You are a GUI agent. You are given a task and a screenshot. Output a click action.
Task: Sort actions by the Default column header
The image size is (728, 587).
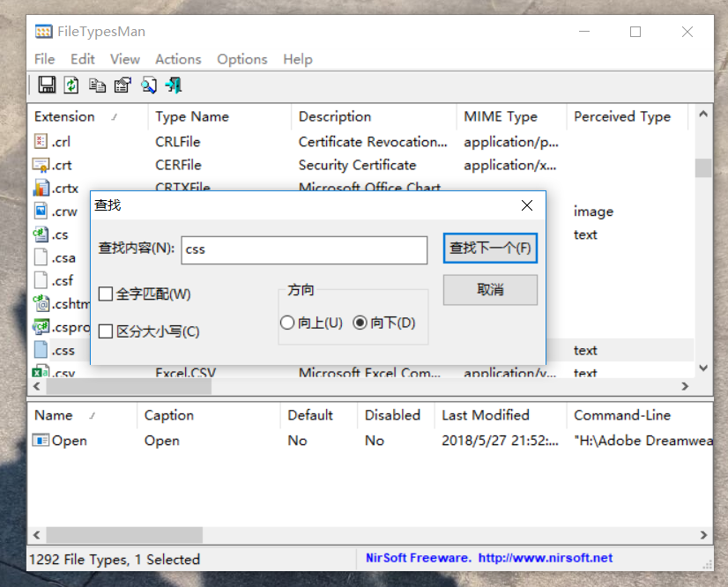pos(319,415)
